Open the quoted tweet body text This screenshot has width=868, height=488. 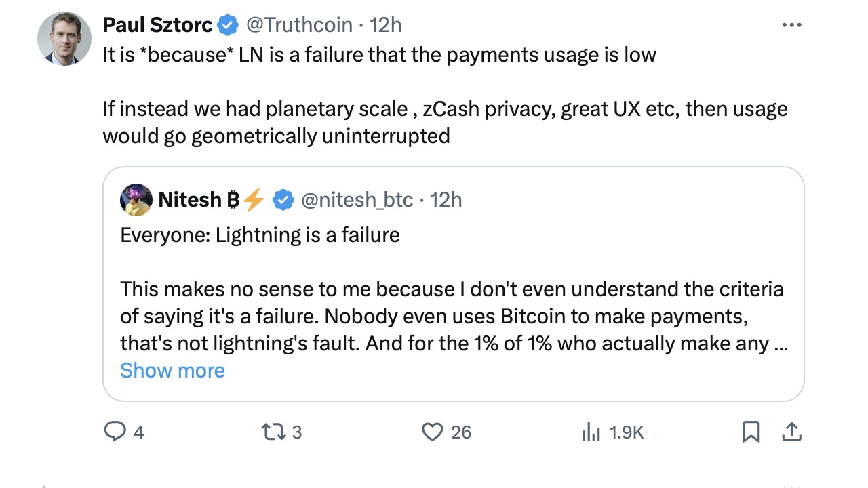[x=452, y=317]
